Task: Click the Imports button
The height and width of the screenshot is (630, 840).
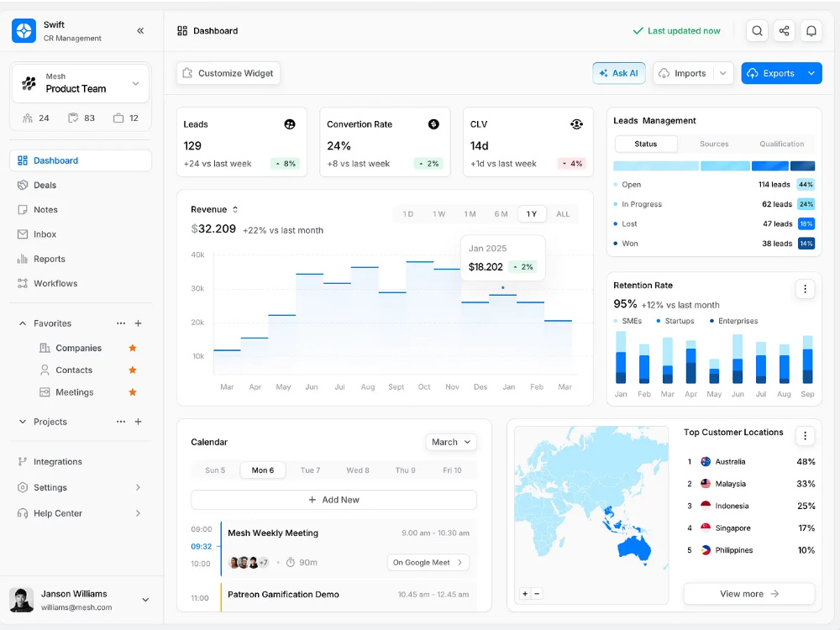Action: tap(683, 73)
